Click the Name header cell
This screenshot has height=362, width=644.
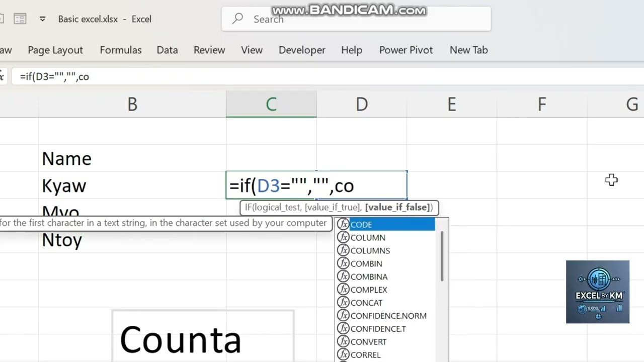[132, 158]
